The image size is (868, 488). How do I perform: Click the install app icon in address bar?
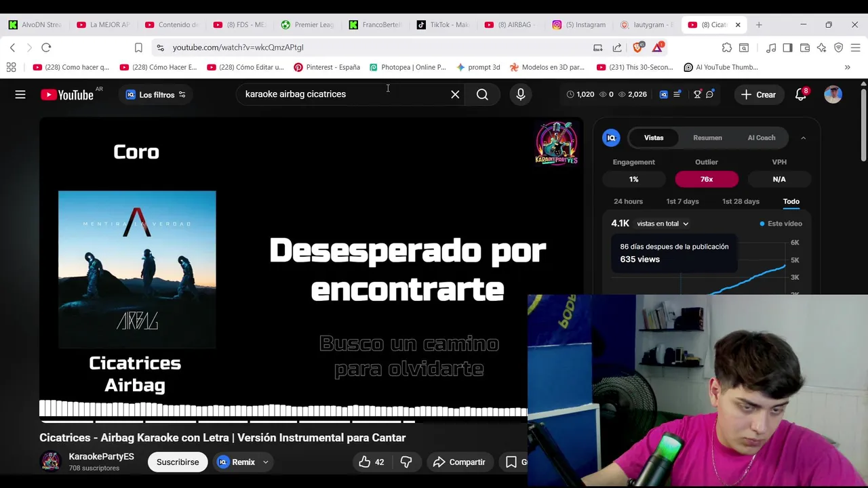(x=598, y=47)
